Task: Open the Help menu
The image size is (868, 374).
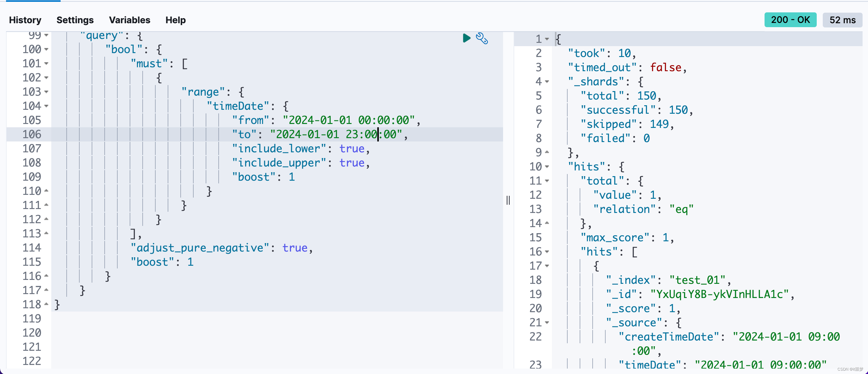Action: click(176, 20)
